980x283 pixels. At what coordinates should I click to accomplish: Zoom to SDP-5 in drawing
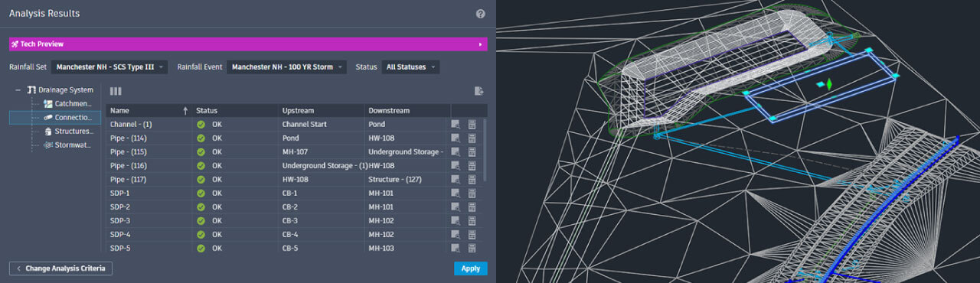pyautogui.click(x=456, y=248)
